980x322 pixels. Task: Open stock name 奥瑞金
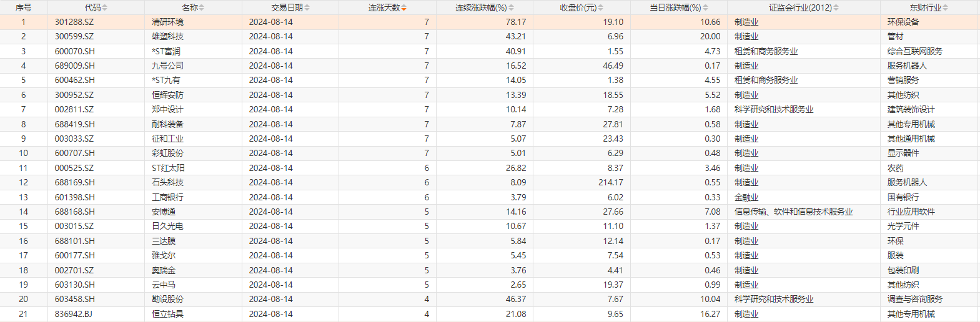[x=164, y=270]
